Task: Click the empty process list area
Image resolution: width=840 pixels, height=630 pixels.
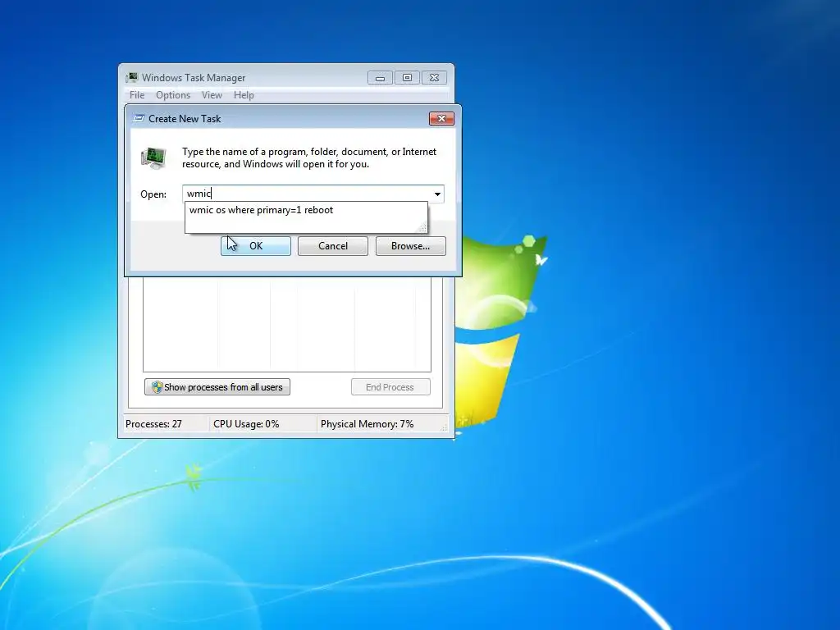Action: (286, 324)
